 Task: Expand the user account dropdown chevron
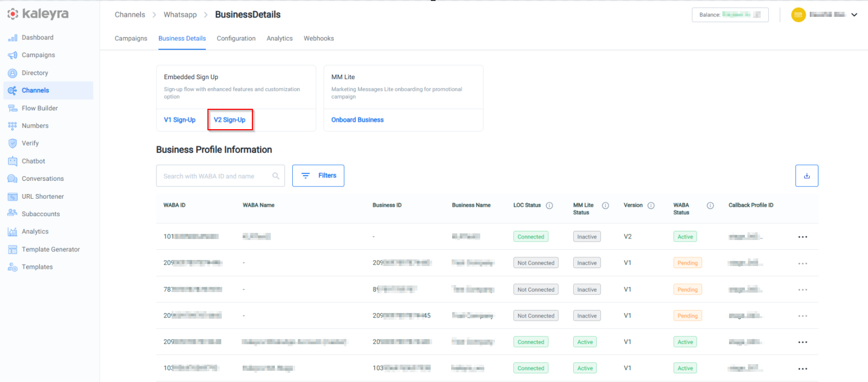(x=854, y=15)
